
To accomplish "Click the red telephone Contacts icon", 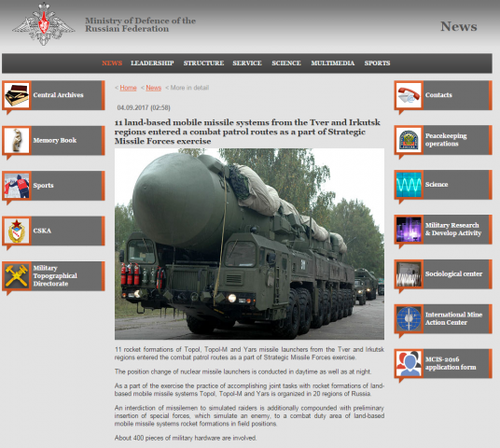I will (409, 95).
